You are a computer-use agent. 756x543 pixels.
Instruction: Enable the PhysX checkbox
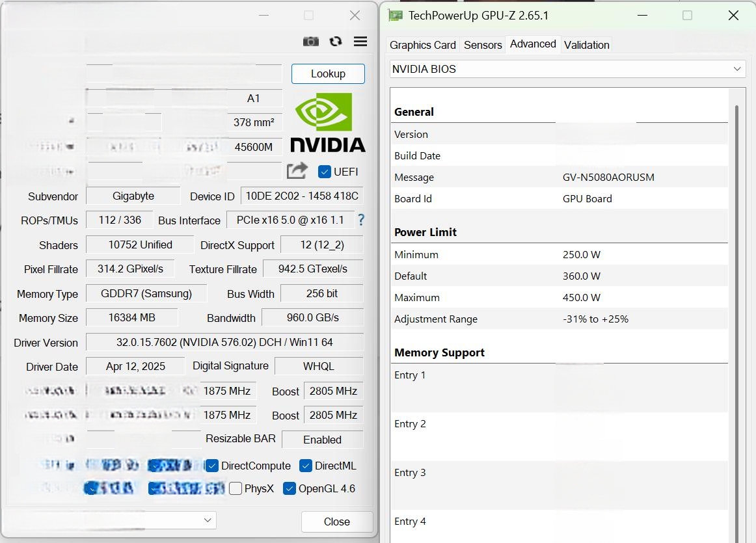pyautogui.click(x=236, y=488)
